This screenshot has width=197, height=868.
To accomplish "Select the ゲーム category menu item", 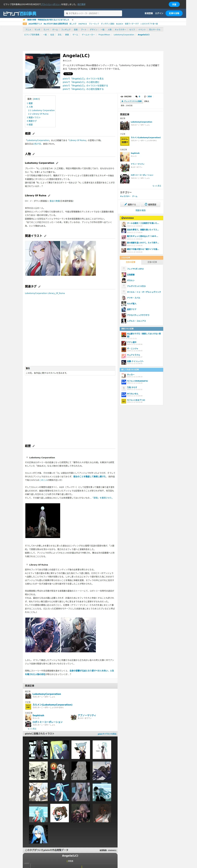I will [x=55, y=30].
